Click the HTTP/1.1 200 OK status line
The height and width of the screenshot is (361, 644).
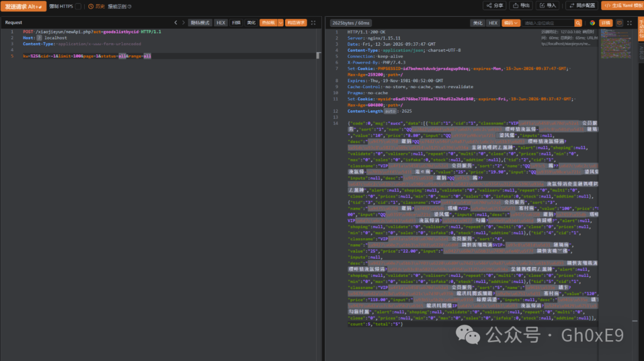point(366,32)
